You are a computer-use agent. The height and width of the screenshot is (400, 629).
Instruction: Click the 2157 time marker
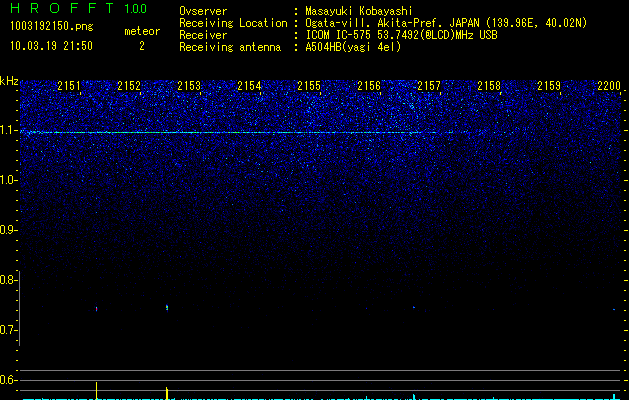pyautogui.click(x=429, y=85)
